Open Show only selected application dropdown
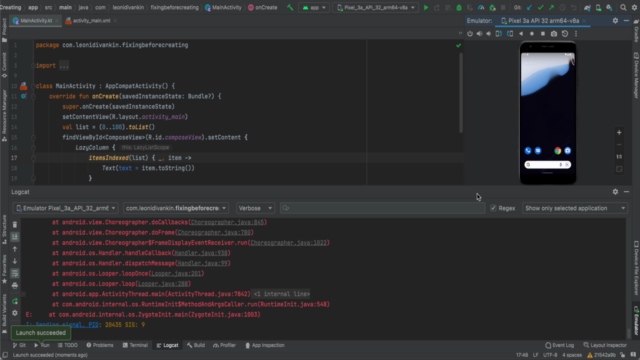Image resolution: width=640 pixels, height=360 pixels. coord(575,208)
